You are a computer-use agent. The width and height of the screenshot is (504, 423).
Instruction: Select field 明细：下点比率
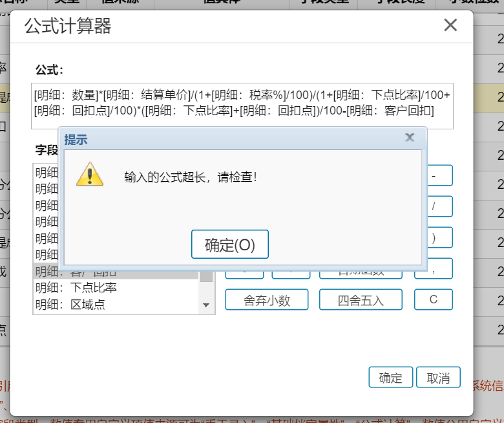point(116,288)
